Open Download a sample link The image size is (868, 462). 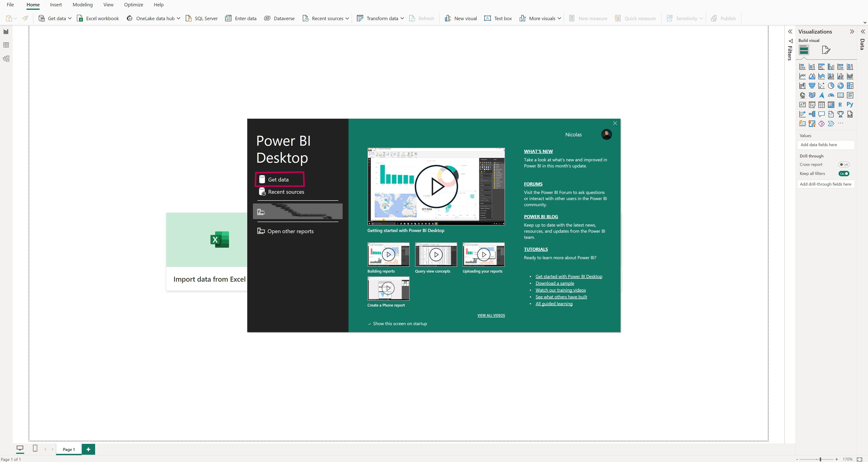pos(555,283)
